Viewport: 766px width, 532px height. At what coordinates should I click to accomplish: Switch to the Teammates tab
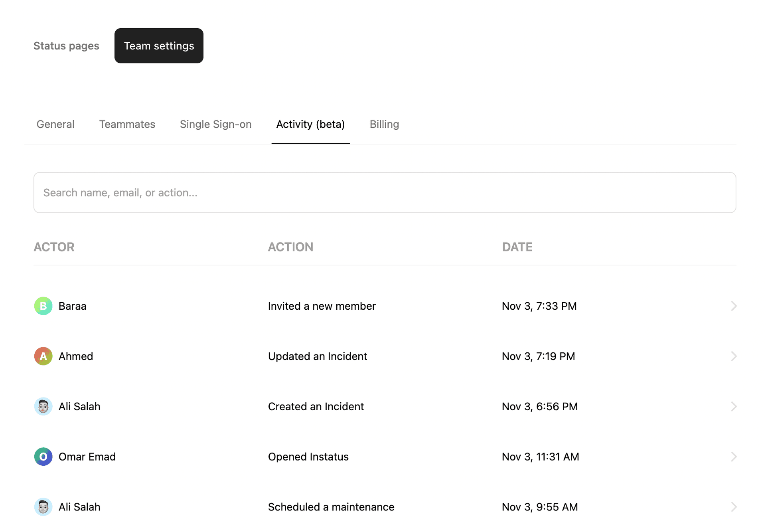[x=127, y=124]
